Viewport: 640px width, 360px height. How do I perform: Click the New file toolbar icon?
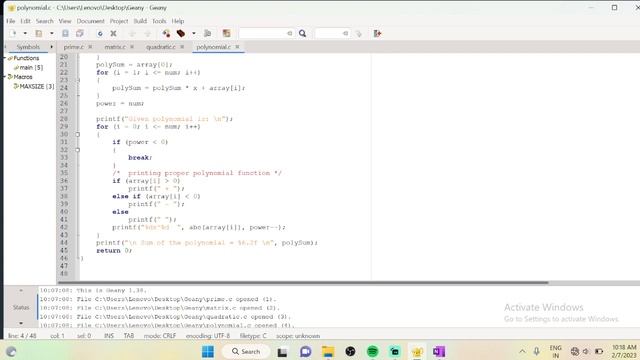click(13, 33)
